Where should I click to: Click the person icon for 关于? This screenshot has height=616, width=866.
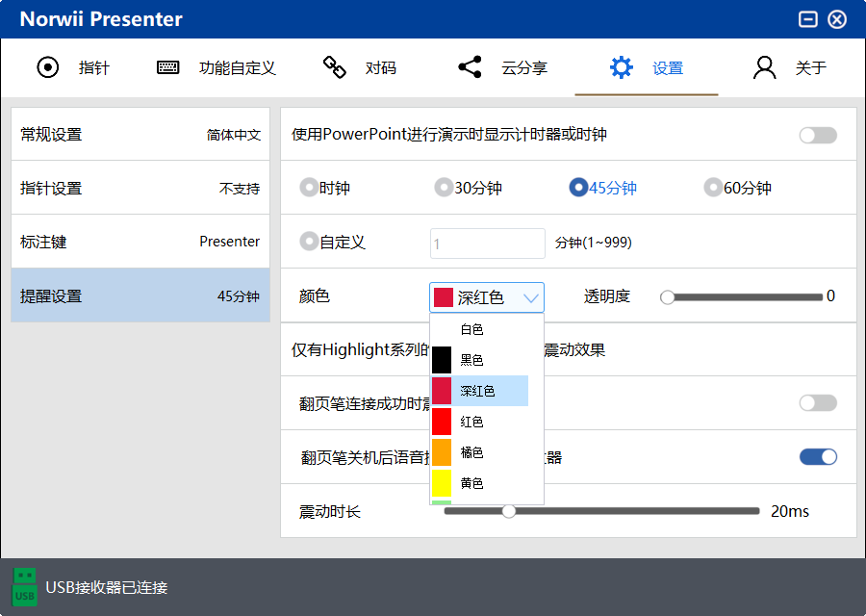point(764,67)
